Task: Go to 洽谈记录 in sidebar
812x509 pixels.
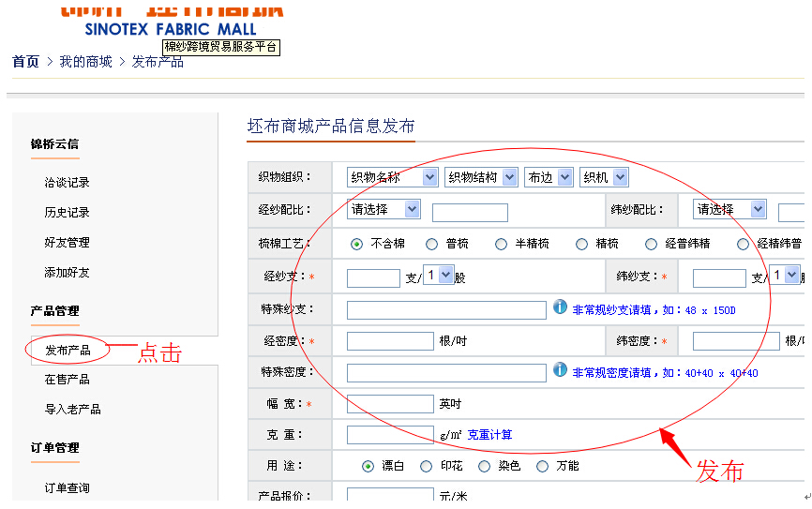Action: point(67,183)
